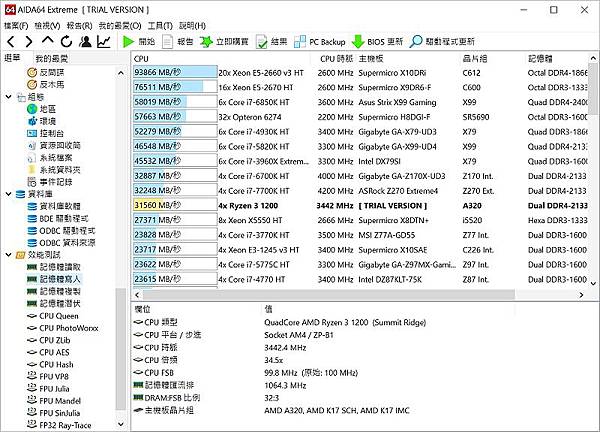Viewport: 600px width, 432px height.
Task: Click the 立即購買 buy now toolbar button
Action: [224, 41]
